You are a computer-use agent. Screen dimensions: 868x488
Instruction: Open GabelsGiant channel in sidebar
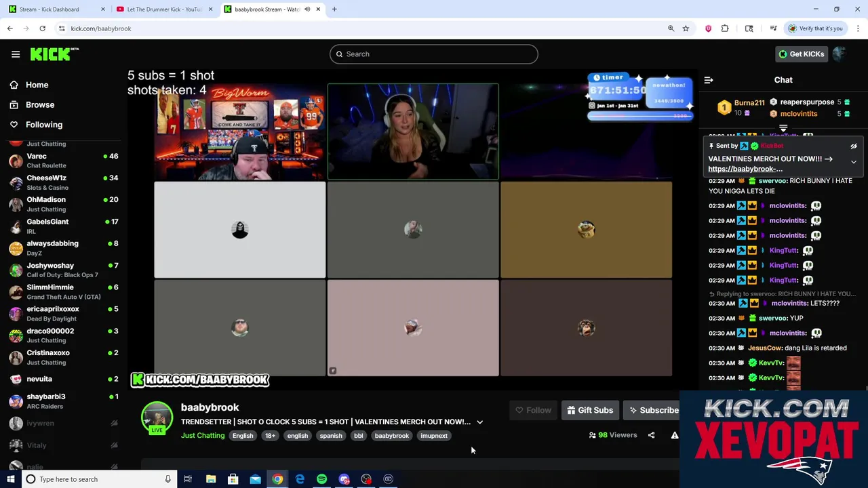(62, 226)
